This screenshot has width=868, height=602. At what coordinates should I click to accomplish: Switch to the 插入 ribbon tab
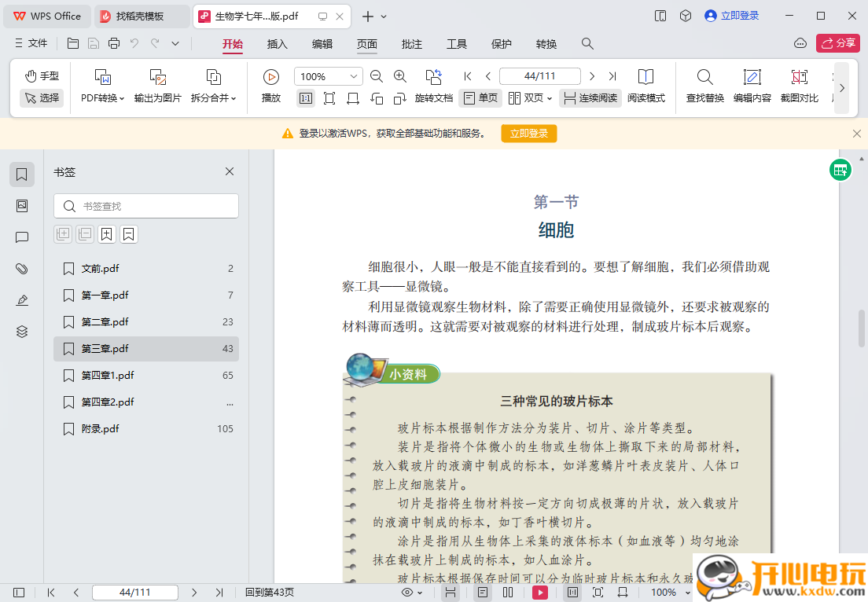(x=277, y=45)
